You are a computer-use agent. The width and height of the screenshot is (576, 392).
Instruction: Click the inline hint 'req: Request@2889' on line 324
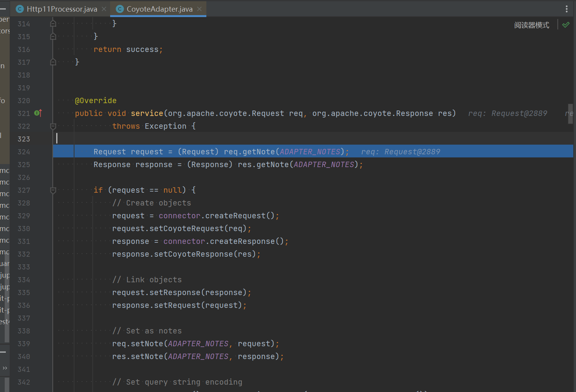click(x=401, y=152)
